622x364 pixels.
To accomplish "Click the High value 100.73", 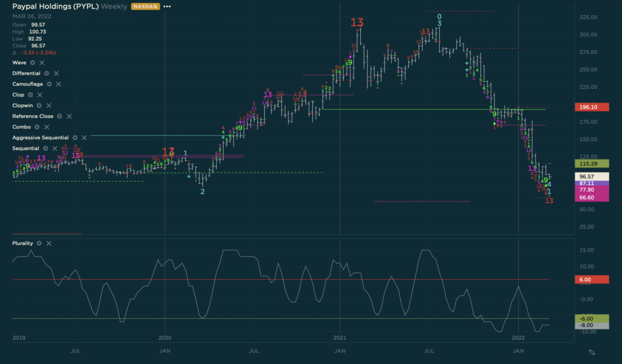I will point(38,32).
